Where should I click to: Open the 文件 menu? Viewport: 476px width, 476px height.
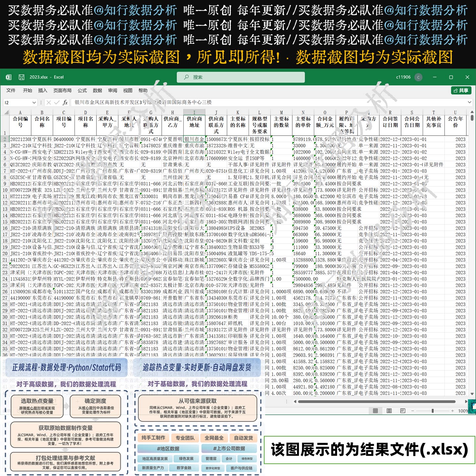(x=11, y=90)
